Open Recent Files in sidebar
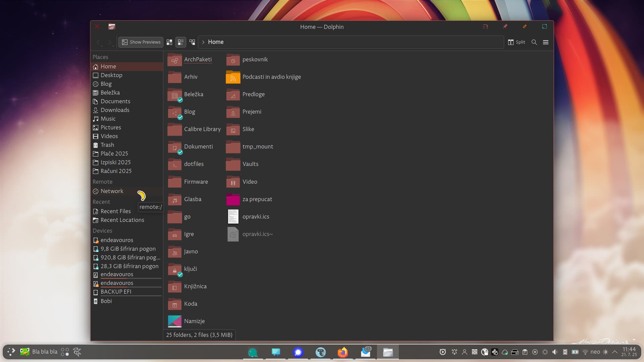This screenshot has width=644, height=362. click(x=115, y=211)
